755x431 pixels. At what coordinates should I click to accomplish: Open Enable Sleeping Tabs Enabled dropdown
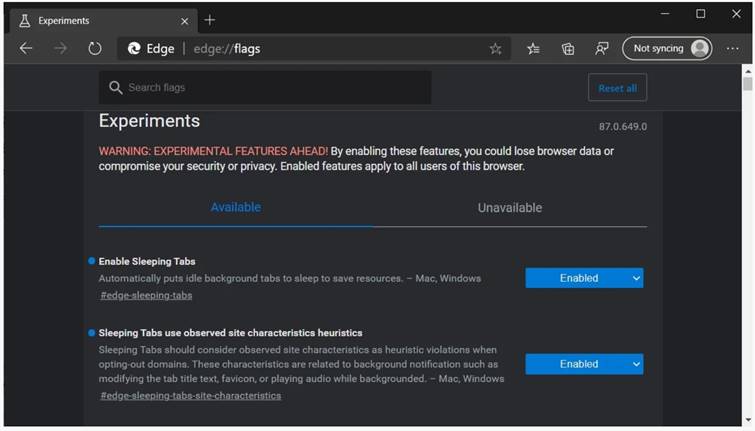click(x=584, y=278)
